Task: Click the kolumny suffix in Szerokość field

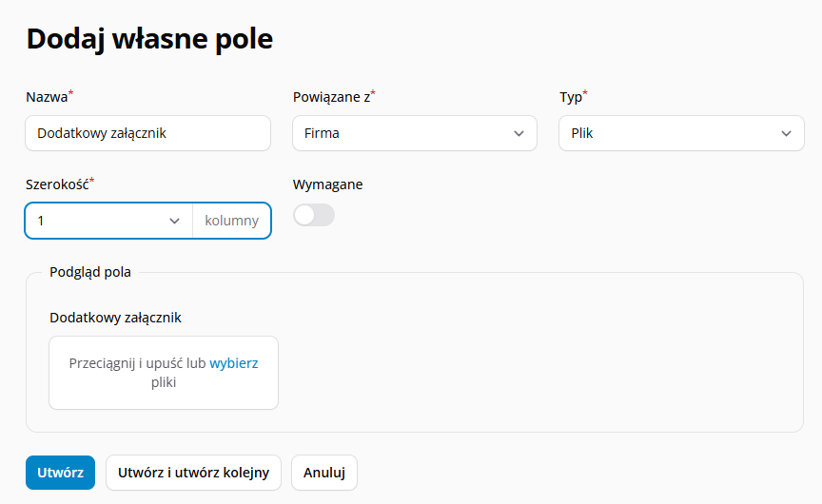Action: (x=232, y=221)
